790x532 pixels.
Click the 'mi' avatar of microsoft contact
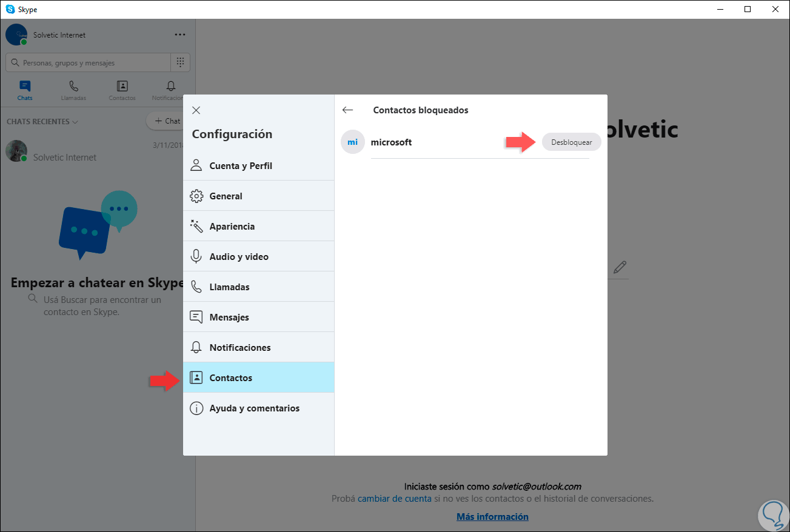tap(352, 142)
